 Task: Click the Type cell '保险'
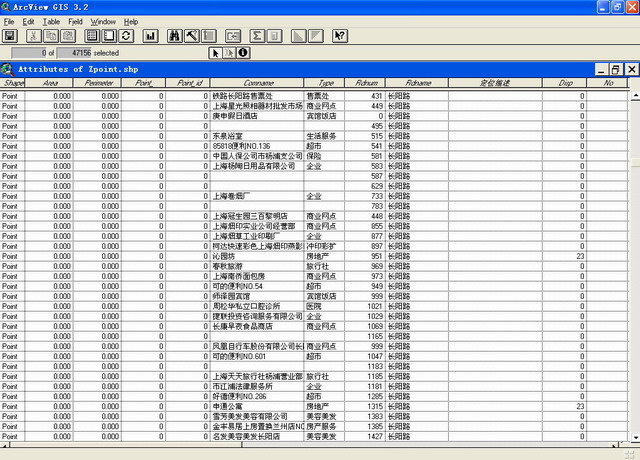coord(324,156)
